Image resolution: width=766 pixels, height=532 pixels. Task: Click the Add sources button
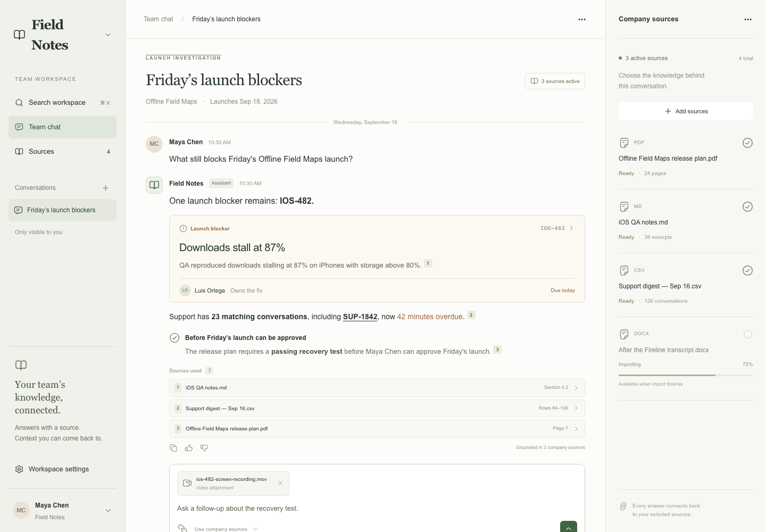pyautogui.click(x=686, y=111)
